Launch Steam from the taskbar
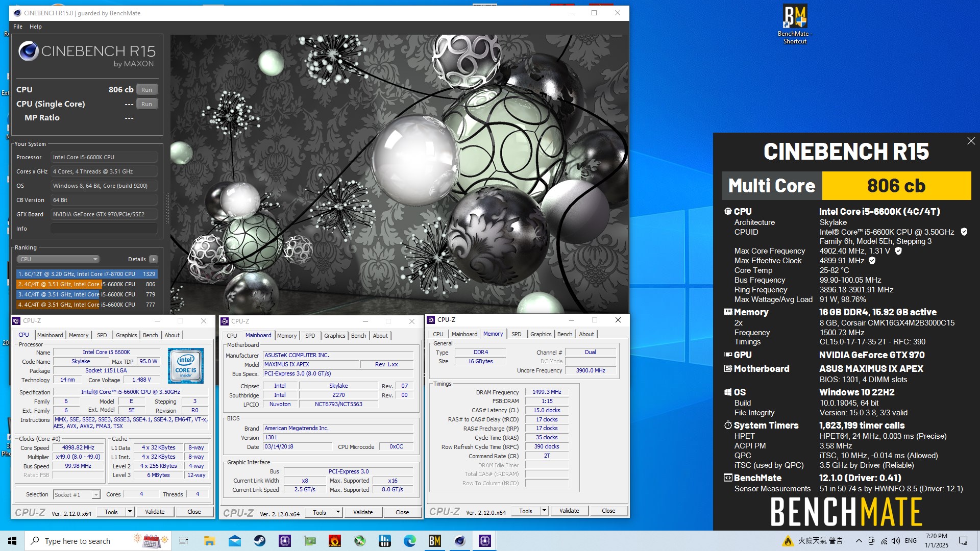Image resolution: width=980 pixels, height=551 pixels. click(260, 541)
